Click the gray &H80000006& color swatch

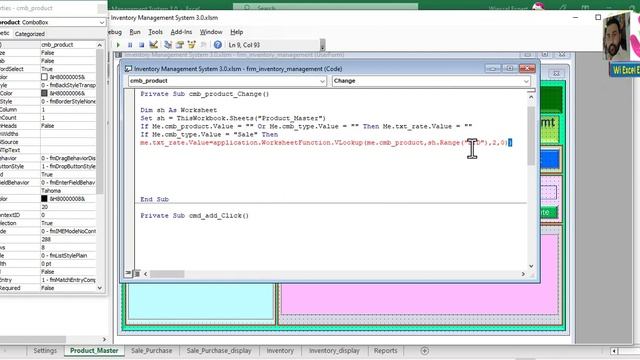coord(44,93)
